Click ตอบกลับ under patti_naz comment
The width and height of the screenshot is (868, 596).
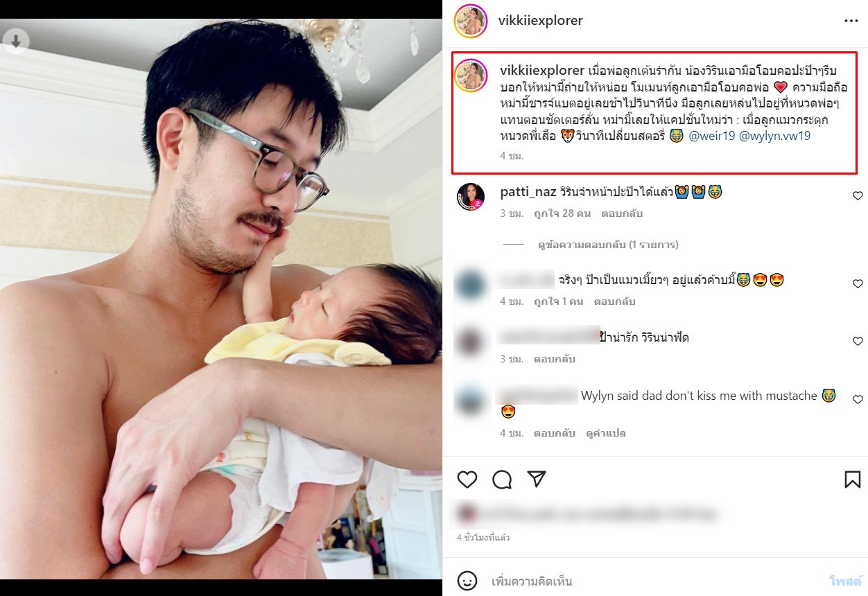[x=622, y=213]
